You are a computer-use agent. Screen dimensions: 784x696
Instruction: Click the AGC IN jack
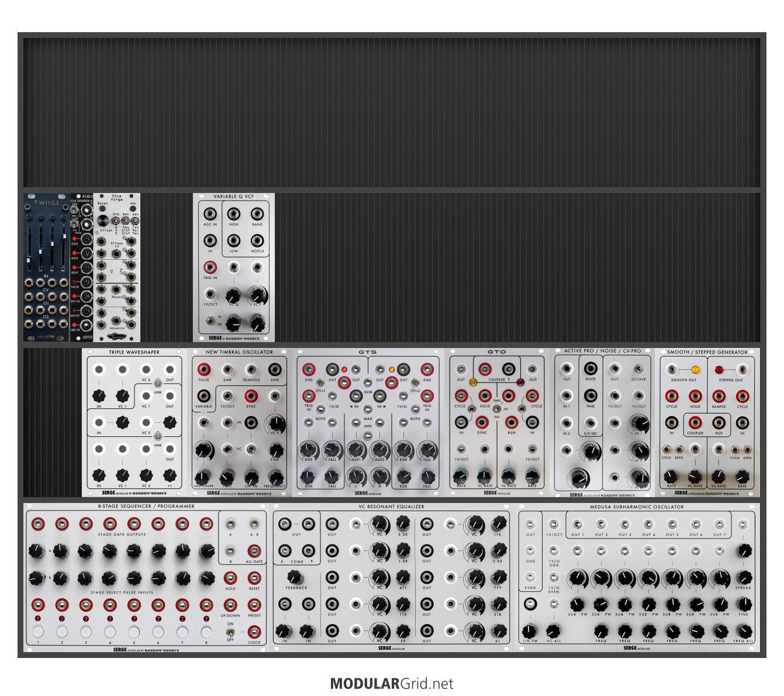tap(210, 213)
